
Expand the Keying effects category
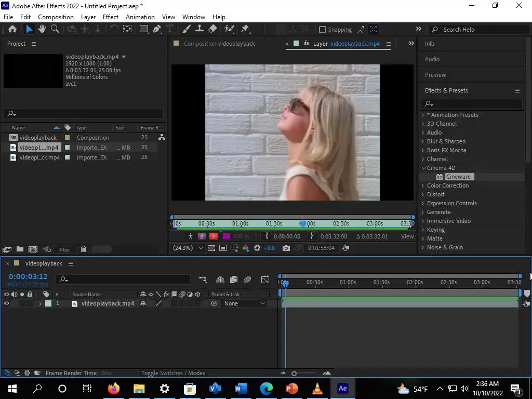tap(423, 230)
